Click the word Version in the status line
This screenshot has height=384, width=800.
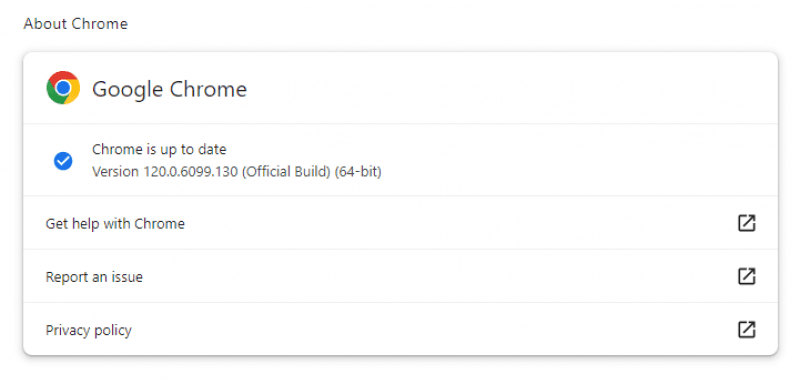[x=115, y=172]
